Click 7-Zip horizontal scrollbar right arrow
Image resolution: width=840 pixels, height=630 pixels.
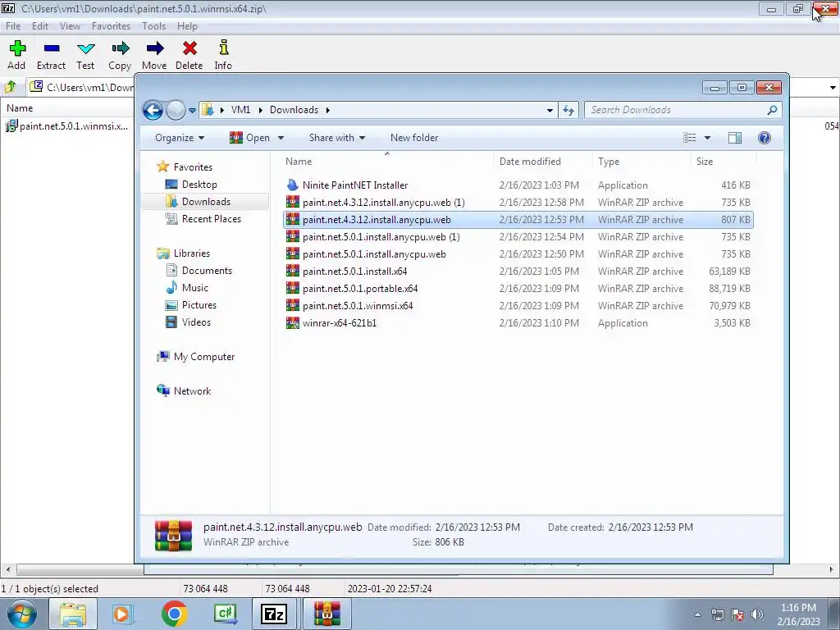pos(832,569)
